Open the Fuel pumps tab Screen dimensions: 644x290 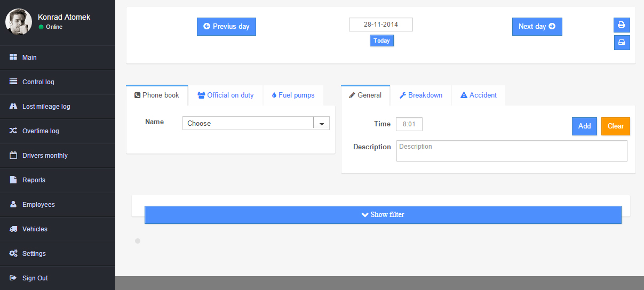pyautogui.click(x=293, y=95)
